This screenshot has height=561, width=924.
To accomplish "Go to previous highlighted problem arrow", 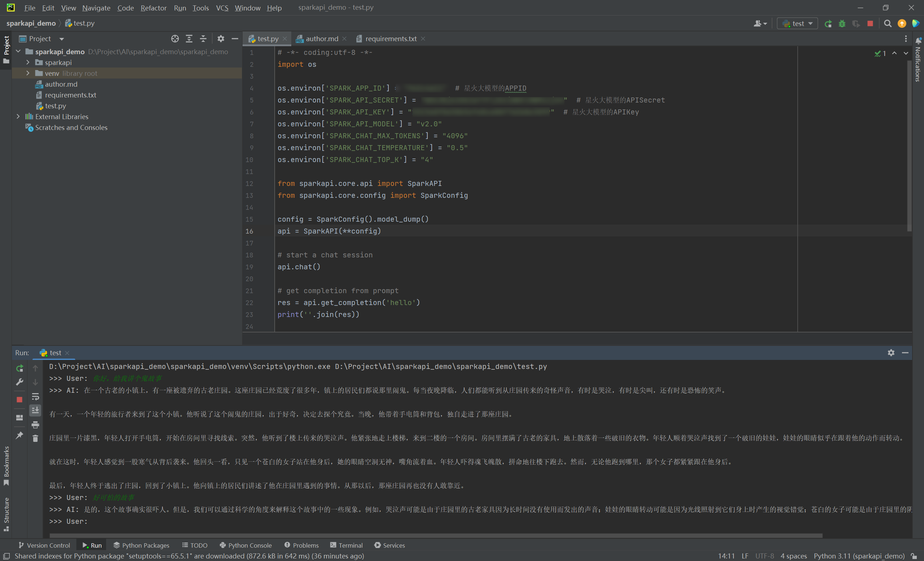I will [894, 53].
